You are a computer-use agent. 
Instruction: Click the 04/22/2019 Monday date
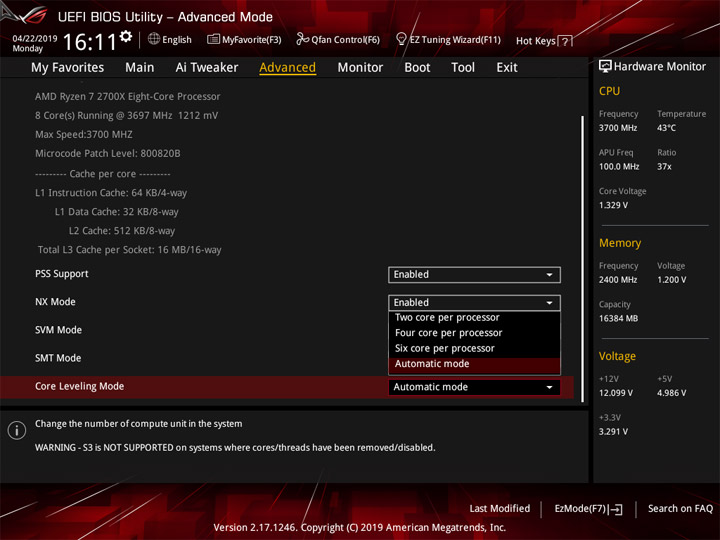(34, 43)
